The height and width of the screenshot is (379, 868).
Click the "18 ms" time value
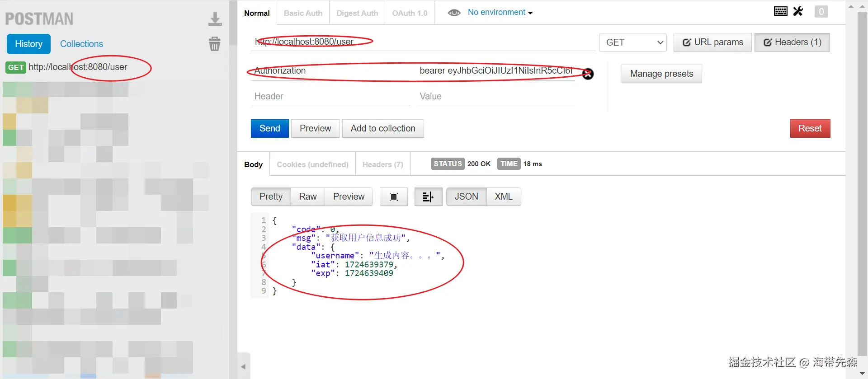tap(533, 164)
